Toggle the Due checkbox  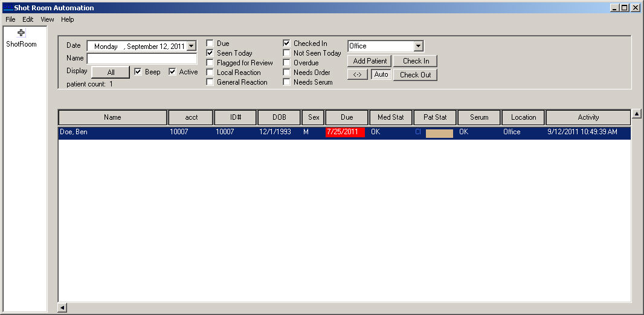pyautogui.click(x=210, y=43)
